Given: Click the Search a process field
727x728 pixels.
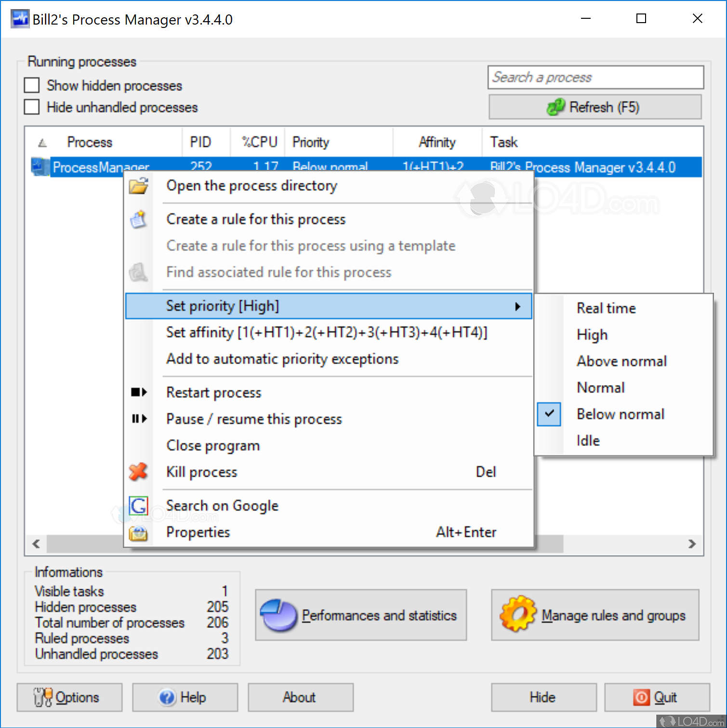Looking at the screenshot, I should (595, 77).
